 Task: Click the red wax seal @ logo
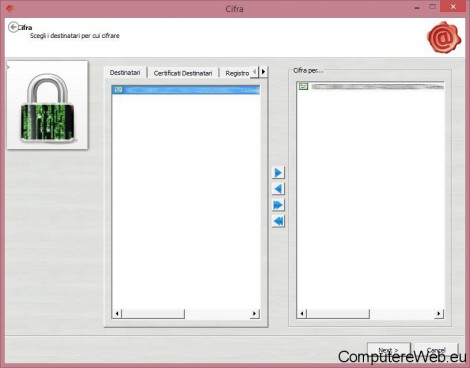444,37
